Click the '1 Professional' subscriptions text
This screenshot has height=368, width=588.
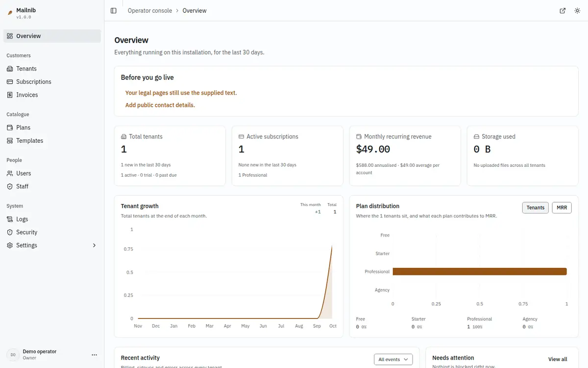253,175
